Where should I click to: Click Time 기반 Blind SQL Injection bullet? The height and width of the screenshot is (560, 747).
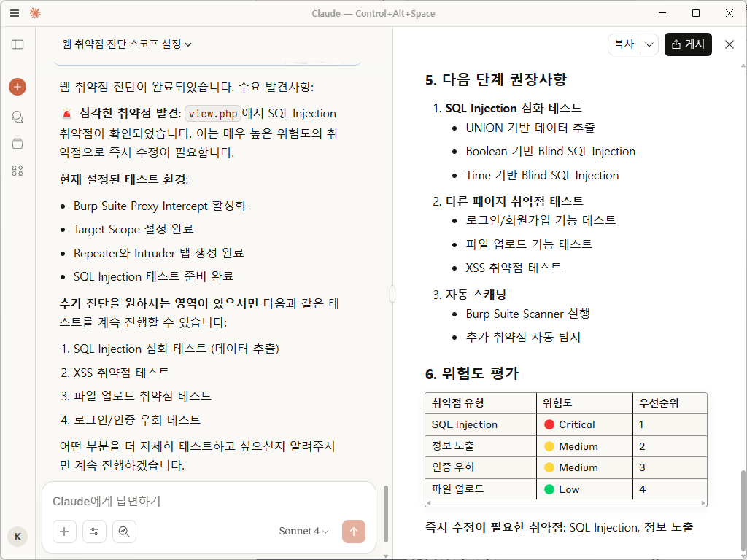(542, 175)
